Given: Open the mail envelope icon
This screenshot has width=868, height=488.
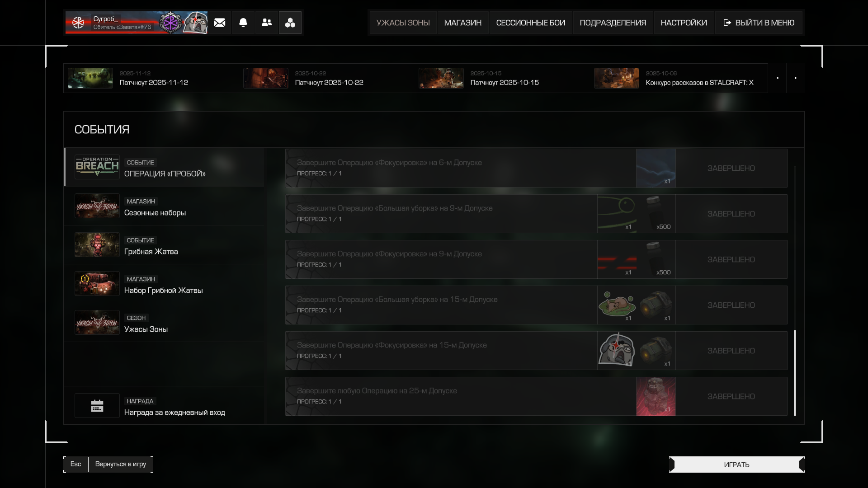Looking at the screenshot, I should coord(220,23).
